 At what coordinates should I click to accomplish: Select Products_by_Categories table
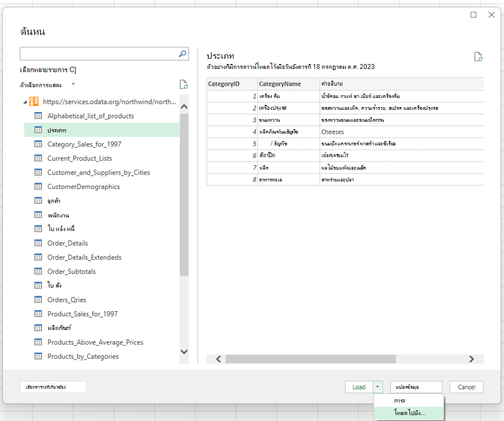click(x=83, y=356)
